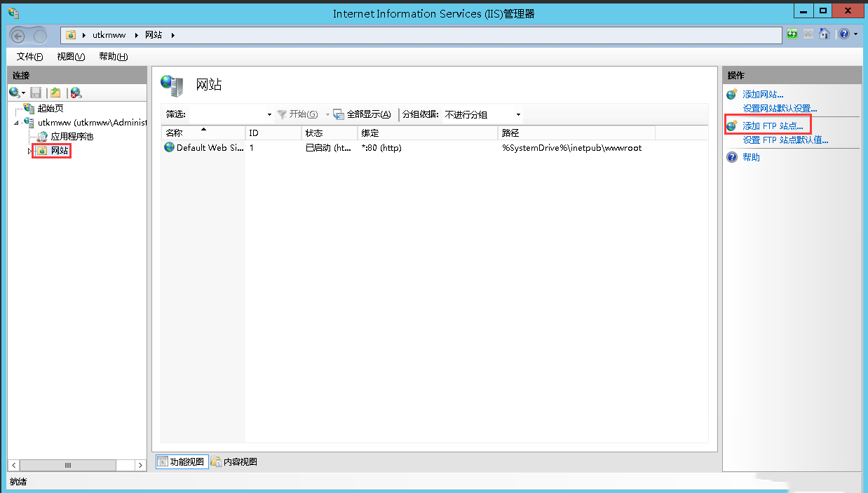This screenshot has width=868, height=493.
Task: Click the create new connection globe icon
Action: (x=14, y=93)
